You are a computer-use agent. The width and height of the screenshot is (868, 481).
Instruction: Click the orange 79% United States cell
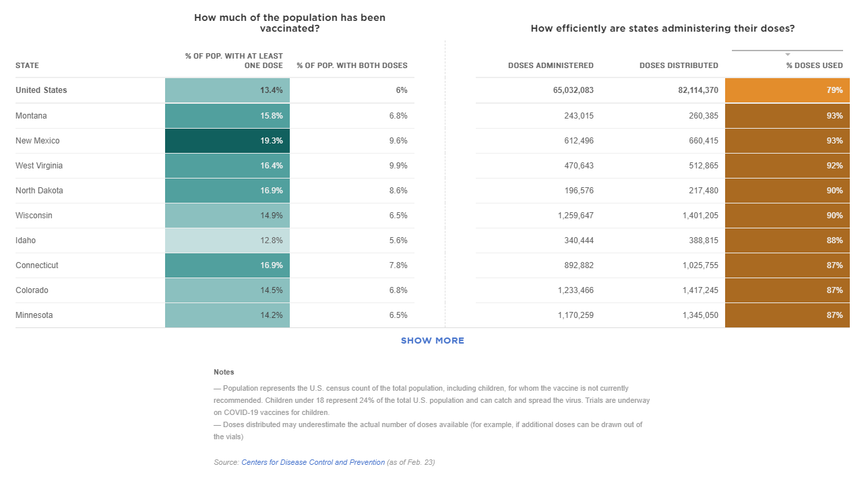[787, 90]
